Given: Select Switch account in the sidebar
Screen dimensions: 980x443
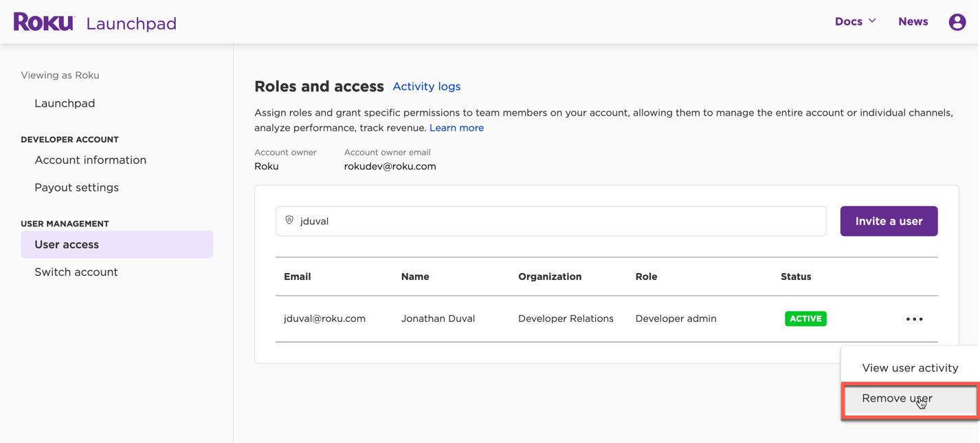Looking at the screenshot, I should point(76,272).
